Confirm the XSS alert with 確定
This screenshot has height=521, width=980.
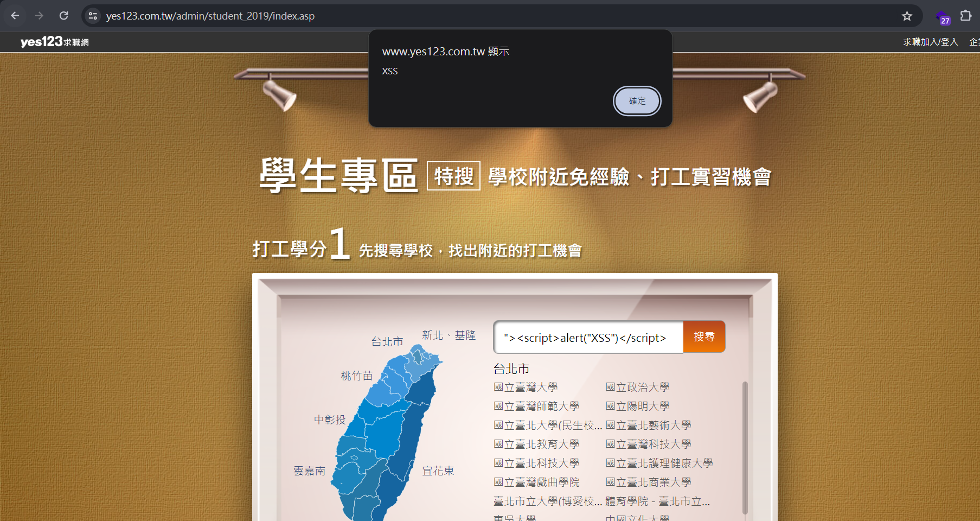[637, 101]
